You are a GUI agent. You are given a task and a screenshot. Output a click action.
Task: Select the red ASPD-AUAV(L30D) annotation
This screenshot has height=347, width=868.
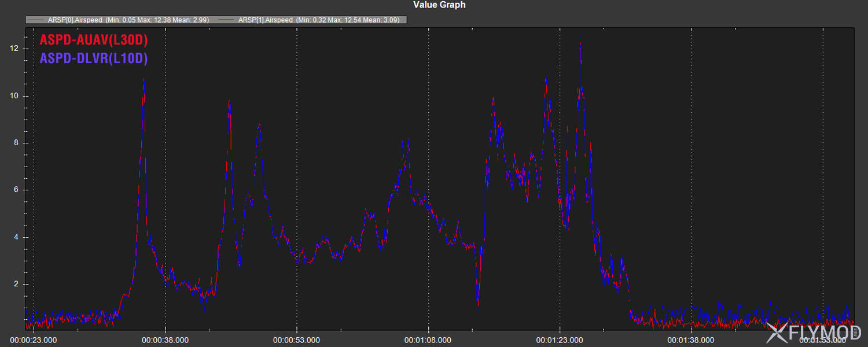click(94, 40)
